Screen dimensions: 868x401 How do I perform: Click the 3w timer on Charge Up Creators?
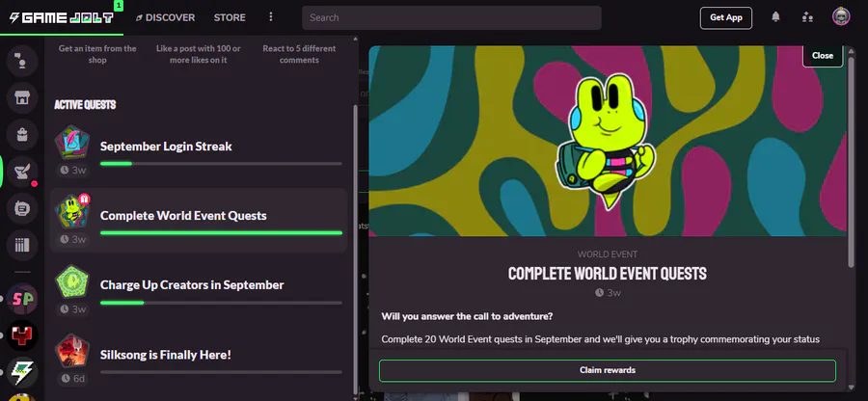pyautogui.click(x=73, y=309)
